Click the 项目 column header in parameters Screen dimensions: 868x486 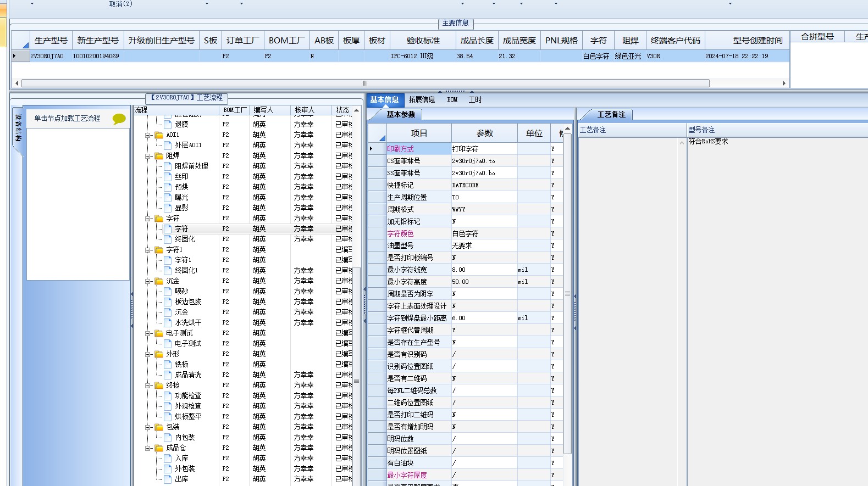pos(419,133)
